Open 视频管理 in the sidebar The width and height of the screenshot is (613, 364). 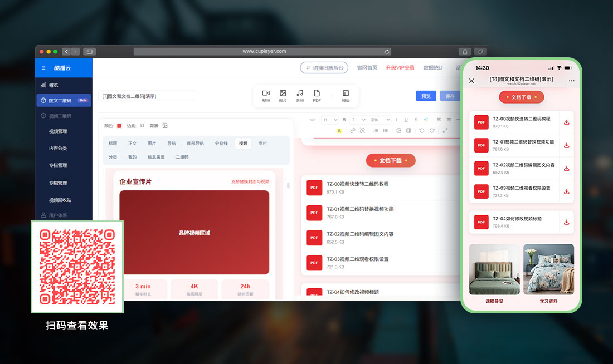coord(58,131)
